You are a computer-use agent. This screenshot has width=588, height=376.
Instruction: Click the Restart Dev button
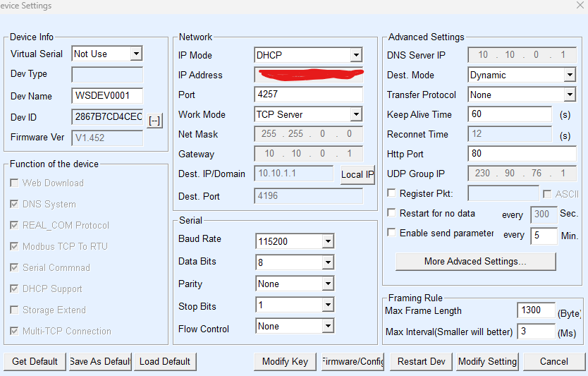click(421, 361)
